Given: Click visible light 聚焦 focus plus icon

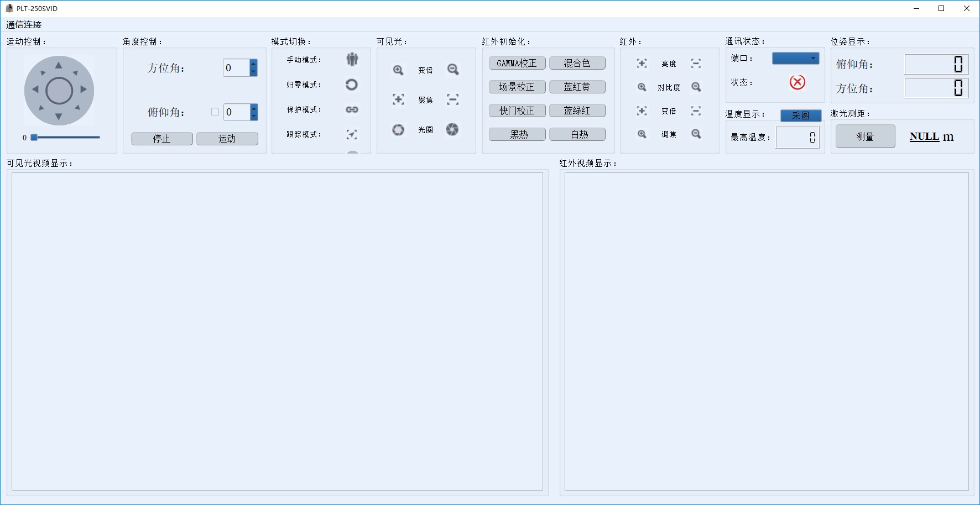Looking at the screenshot, I should 398,99.
